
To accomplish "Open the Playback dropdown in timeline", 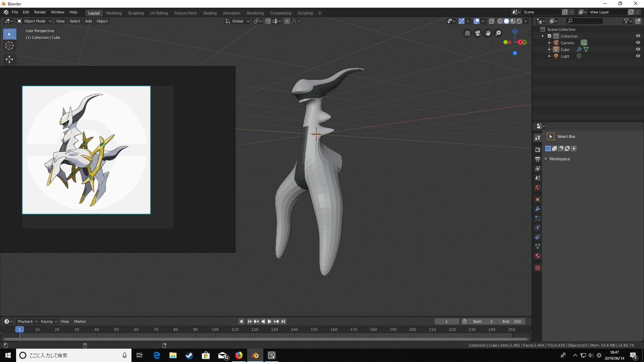I will coord(27,321).
